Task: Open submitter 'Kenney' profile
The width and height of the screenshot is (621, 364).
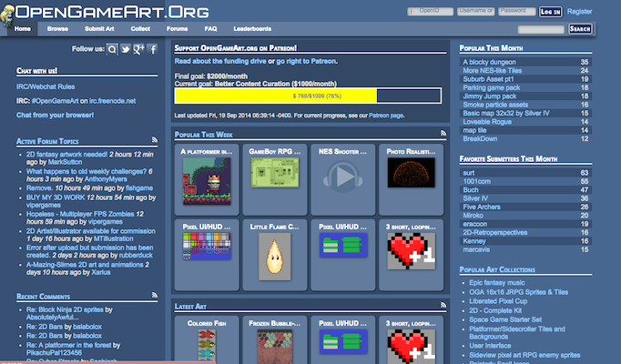Action: coord(474,241)
